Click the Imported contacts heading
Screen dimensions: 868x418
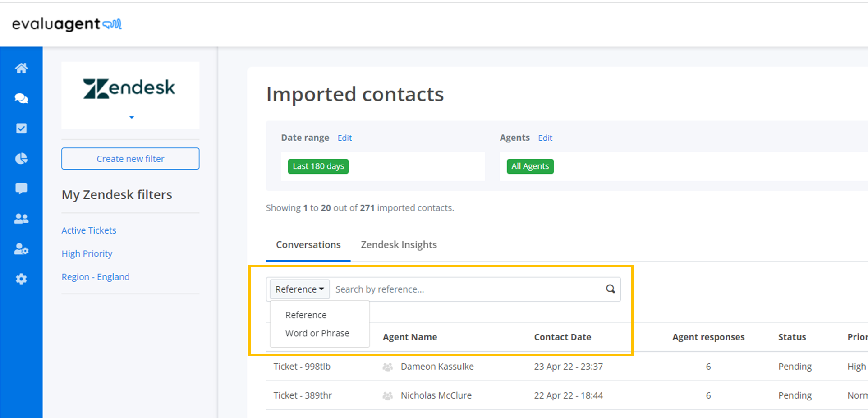point(355,95)
